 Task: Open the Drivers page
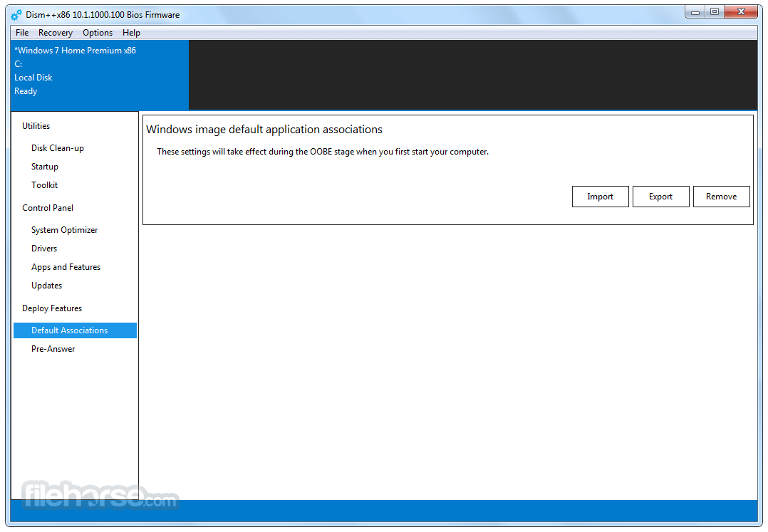click(44, 249)
